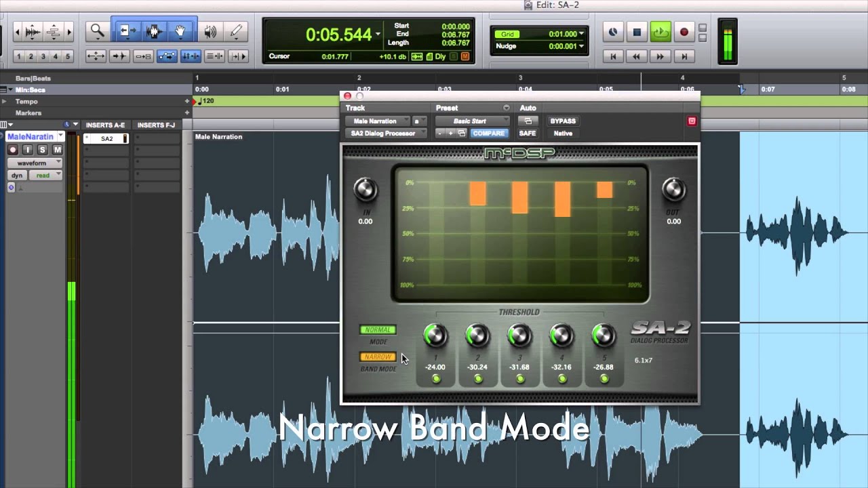Click Return to Zero transport button
The height and width of the screenshot is (488, 868).
(x=613, y=57)
